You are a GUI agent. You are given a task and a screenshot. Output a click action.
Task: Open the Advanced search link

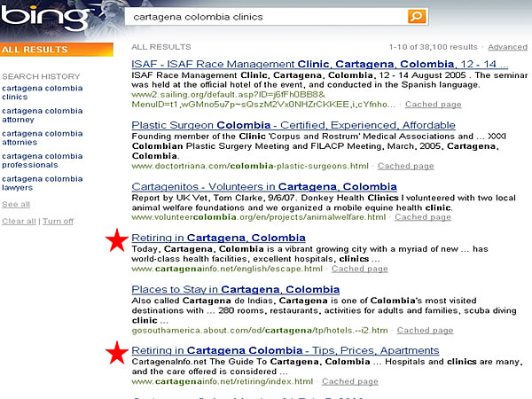point(507,47)
